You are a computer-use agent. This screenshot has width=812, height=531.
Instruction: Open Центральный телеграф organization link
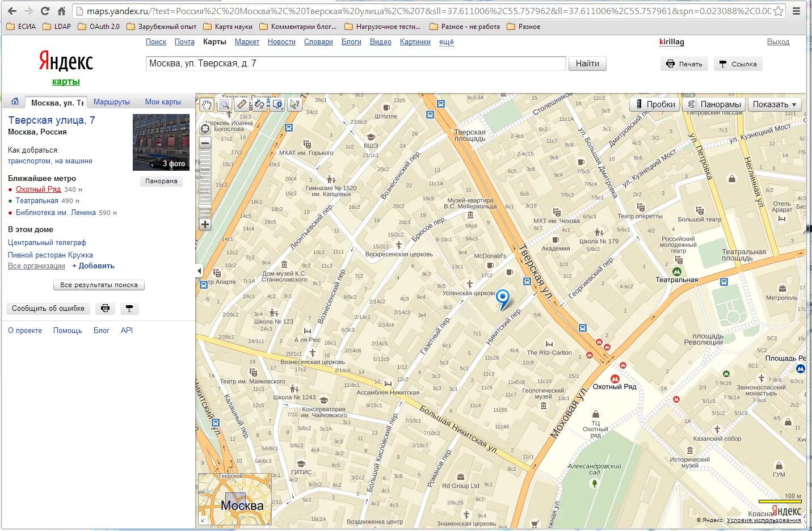[47, 243]
